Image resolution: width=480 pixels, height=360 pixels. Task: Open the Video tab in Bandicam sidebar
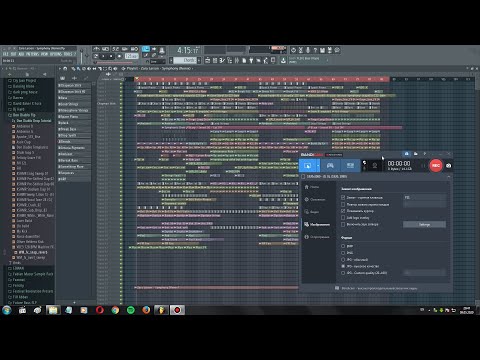pyautogui.click(x=312, y=212)
